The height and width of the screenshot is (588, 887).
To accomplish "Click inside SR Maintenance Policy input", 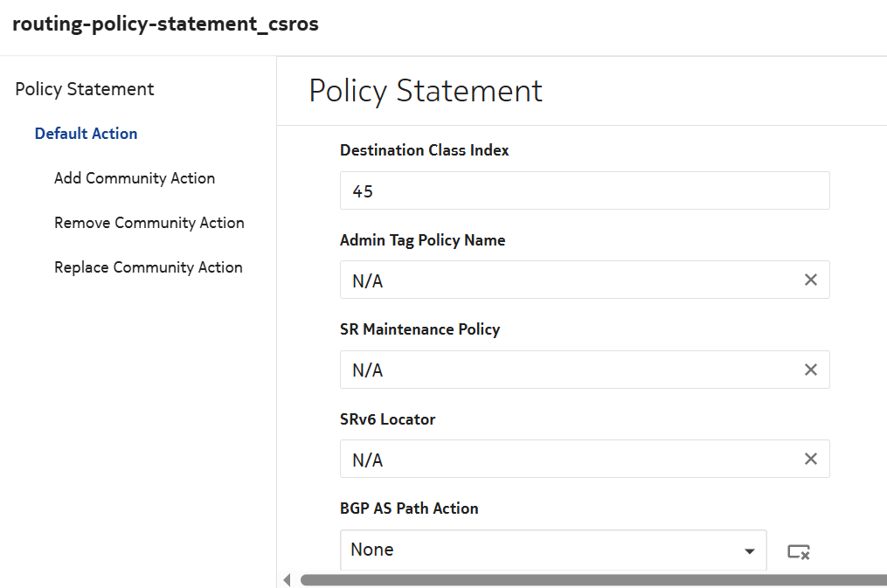I will click(x=568, y=370).
